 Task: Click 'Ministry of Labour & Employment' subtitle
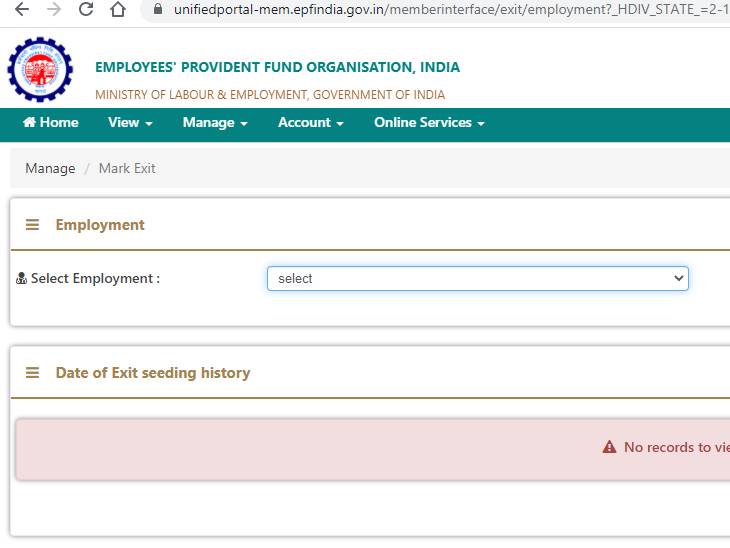pyautogui.click(x=270, y=95)
